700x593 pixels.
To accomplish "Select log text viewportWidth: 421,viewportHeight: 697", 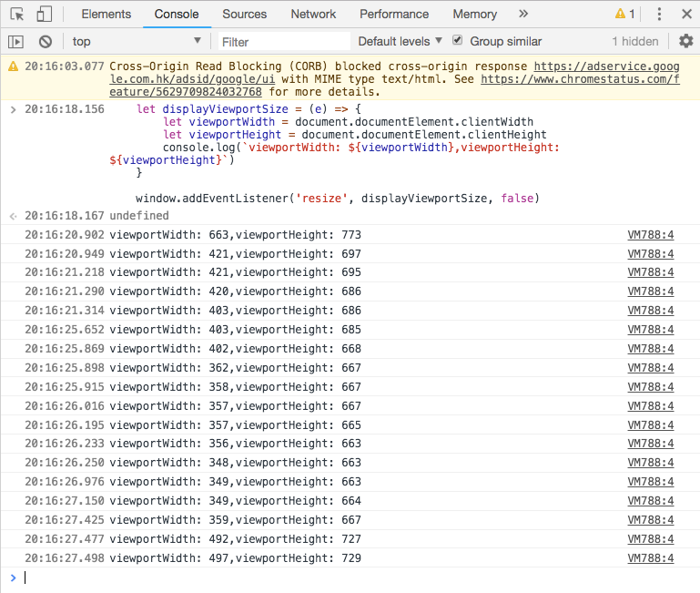I will click(x=235, y=254).
